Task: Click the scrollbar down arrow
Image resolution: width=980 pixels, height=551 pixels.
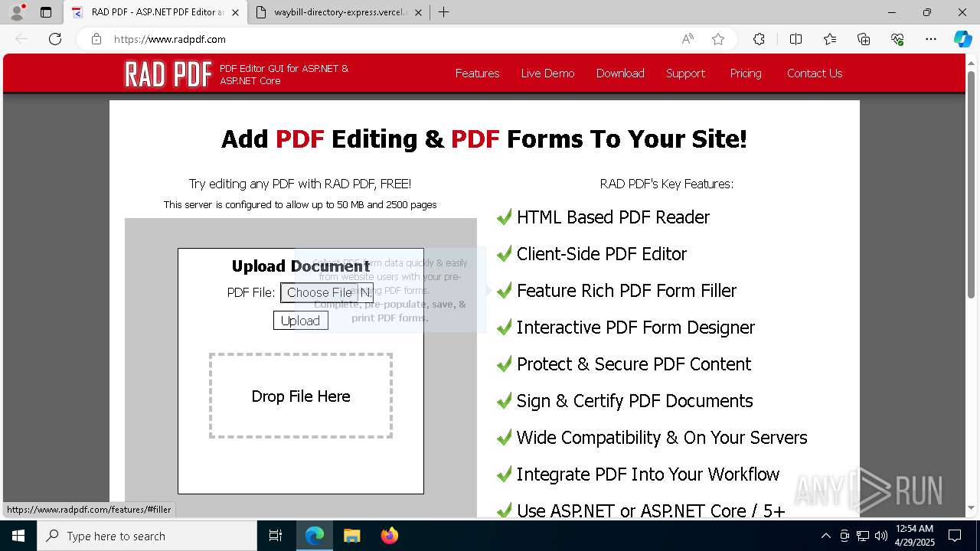Action: pyautogui.click(x=972, y=507)
